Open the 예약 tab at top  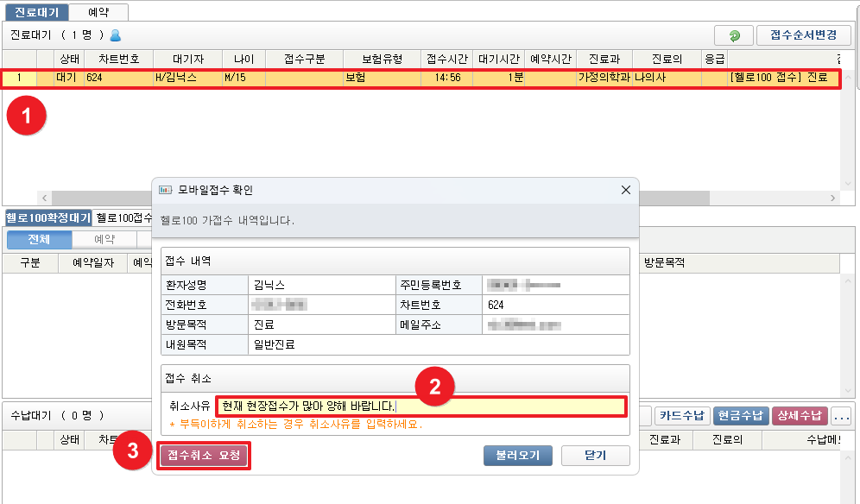click(98, 12)
